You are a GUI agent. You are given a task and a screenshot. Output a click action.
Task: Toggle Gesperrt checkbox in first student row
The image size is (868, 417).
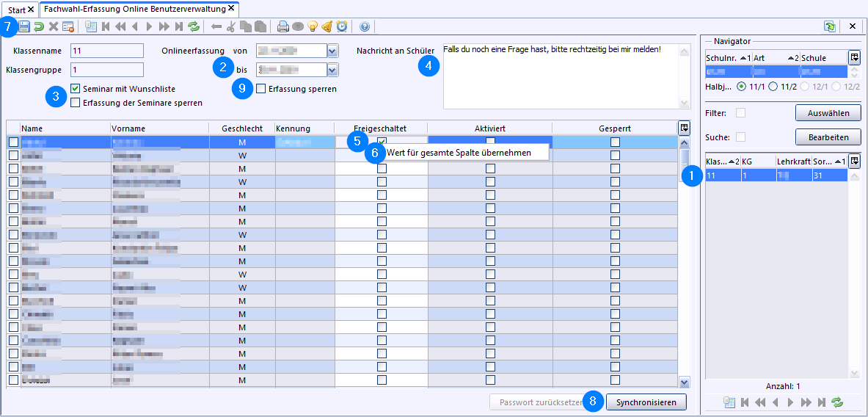click(x=615, y=142)
